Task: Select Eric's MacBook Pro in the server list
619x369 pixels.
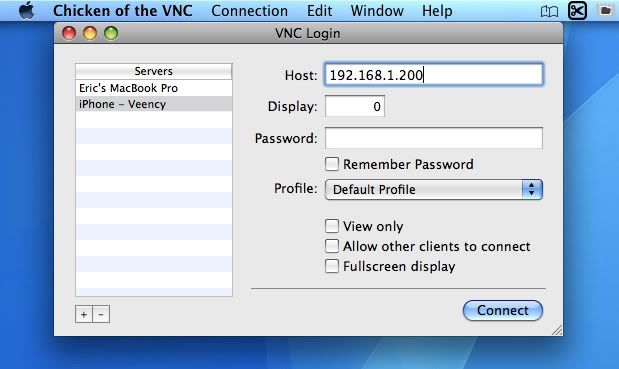Action: click(154, 88)
